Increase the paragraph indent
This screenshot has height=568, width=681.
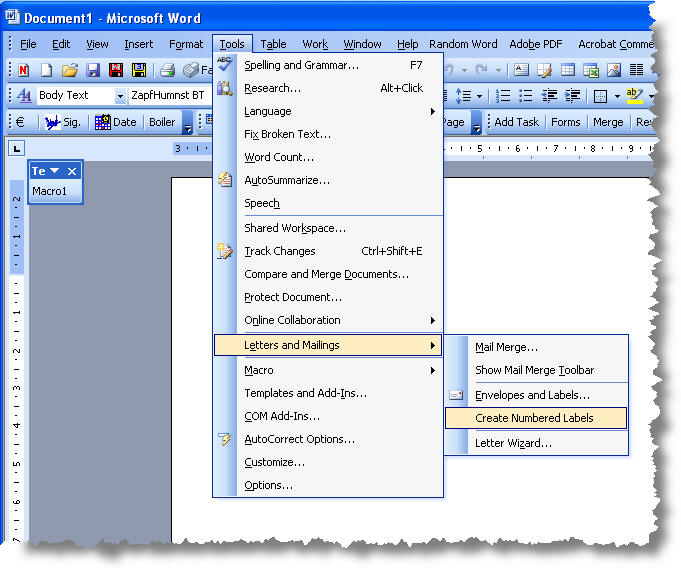click(x=573, y=96)
